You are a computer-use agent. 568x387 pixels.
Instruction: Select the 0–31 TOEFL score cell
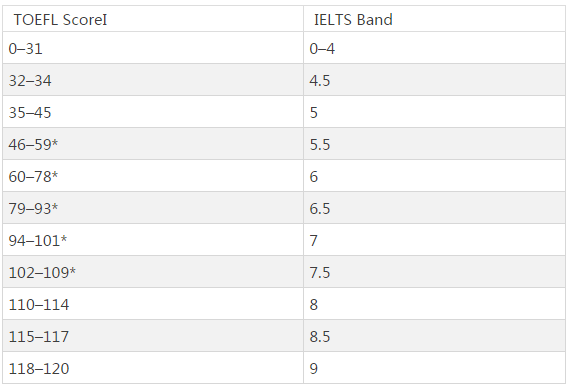click(x=153, y=48)
